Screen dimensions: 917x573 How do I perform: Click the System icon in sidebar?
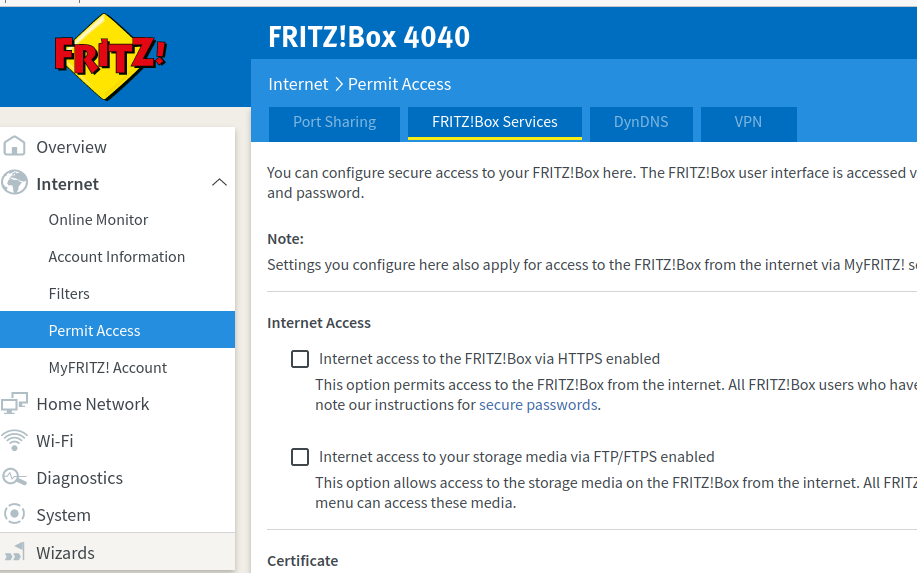(x=15, y=515)
